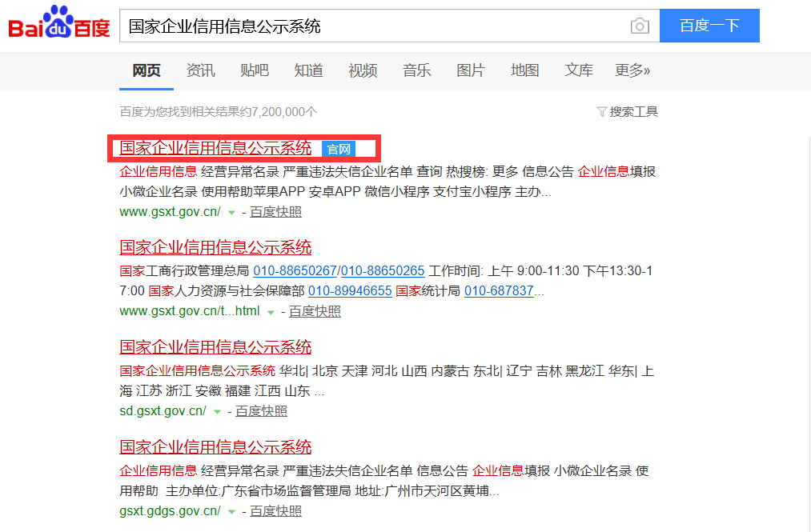Switch to the 资讯 tab

pos(200,70)
